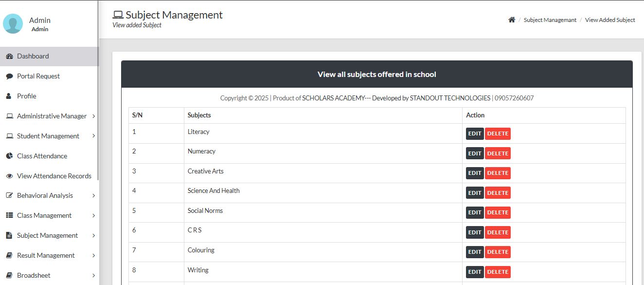Screen dimensions: 644x285
Task: Click the Admin profile avatar picture
Action: 14,22
